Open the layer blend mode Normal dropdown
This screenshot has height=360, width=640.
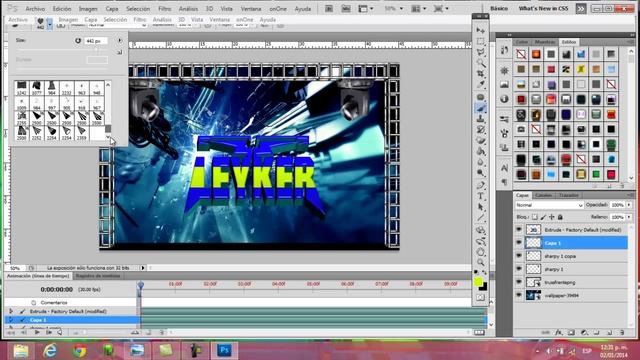point(549,205)
